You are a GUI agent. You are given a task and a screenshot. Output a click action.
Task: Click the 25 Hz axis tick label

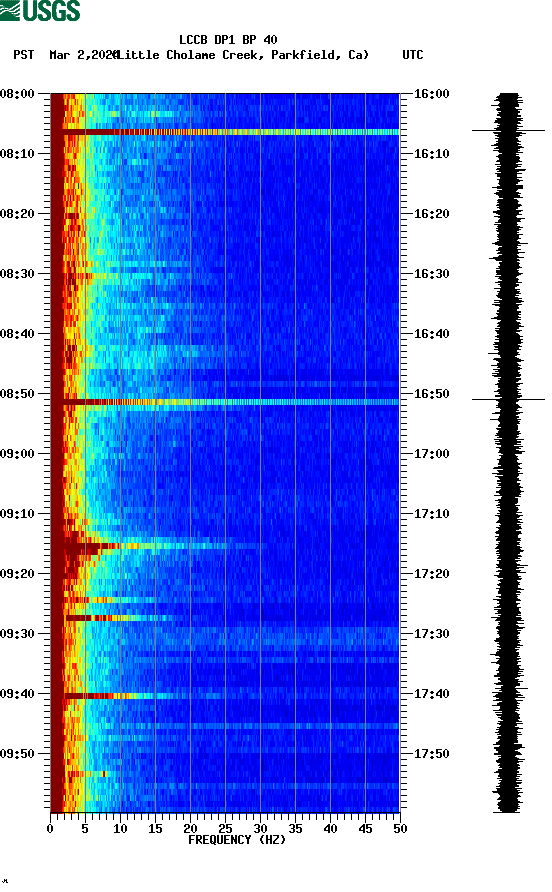click(225, 829)
